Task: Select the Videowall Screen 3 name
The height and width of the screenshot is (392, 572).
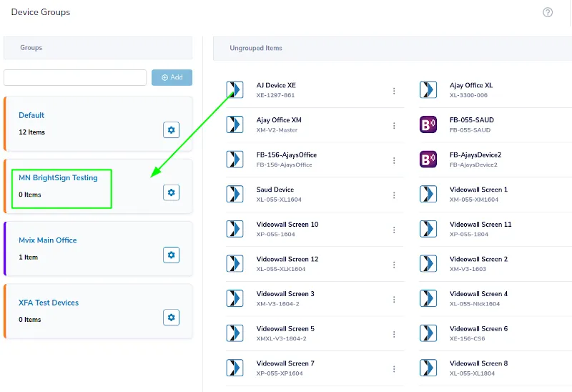Action: pos(285,294)
